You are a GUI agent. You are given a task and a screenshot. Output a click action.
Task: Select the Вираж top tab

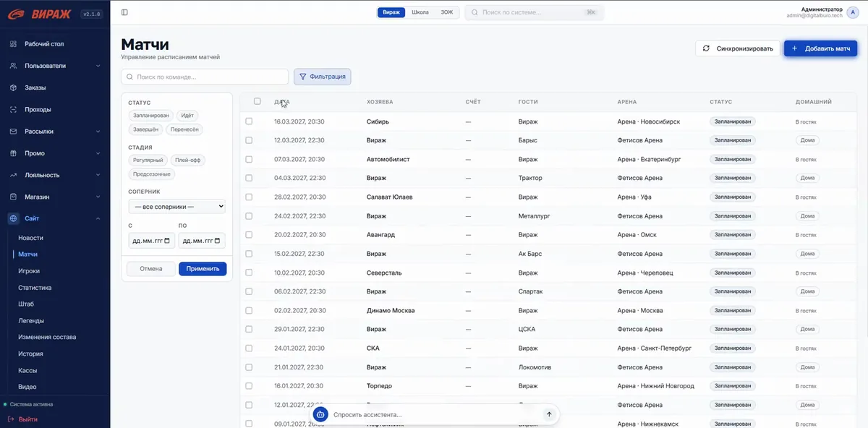[391, 12]
